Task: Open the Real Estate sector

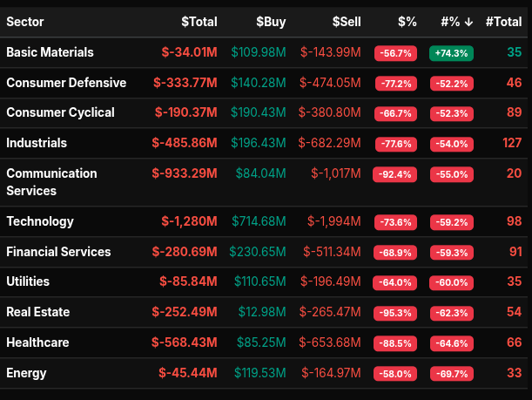Action: [37, 312]
